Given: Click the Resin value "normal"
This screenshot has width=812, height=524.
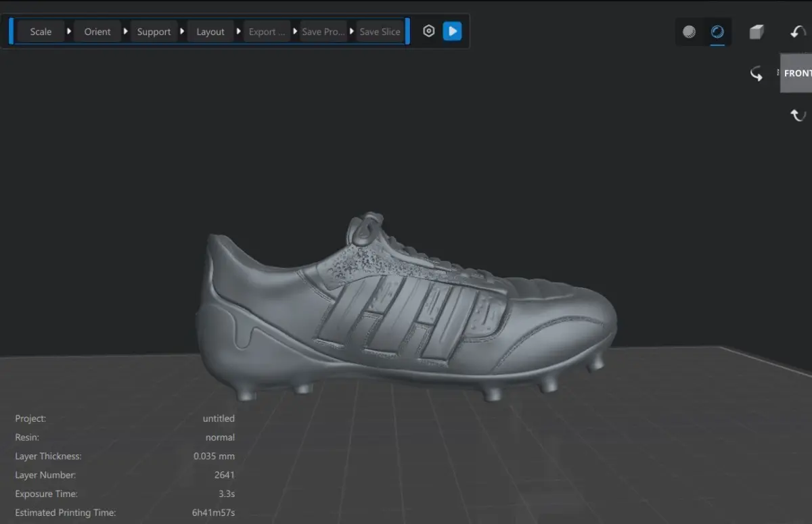Looking at the screenshot, I should point(220,437).
